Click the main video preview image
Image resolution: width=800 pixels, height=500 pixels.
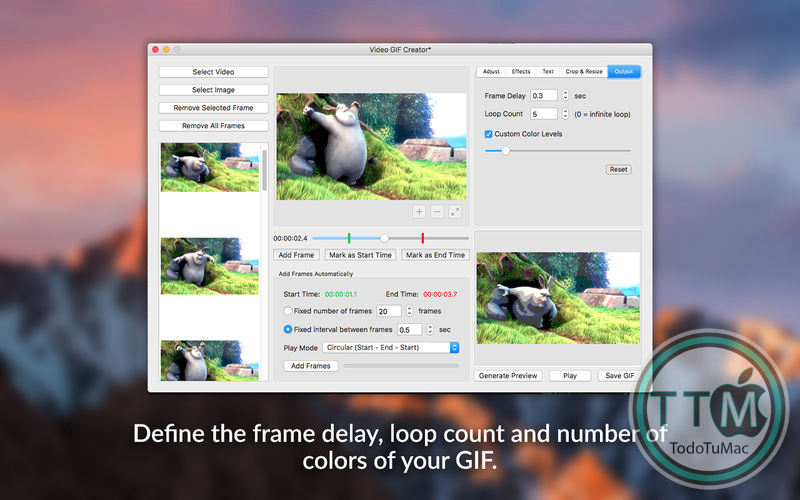pos(371,146)
